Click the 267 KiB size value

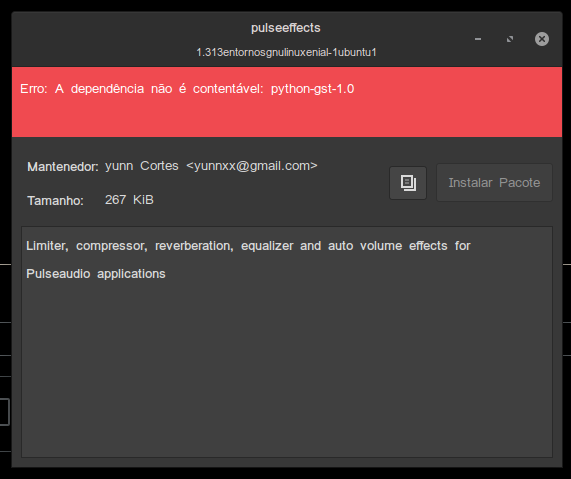click(129, 200)
